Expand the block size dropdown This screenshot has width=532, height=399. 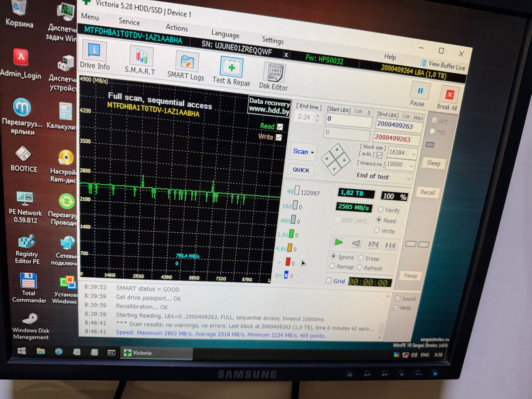pos(413,153)
